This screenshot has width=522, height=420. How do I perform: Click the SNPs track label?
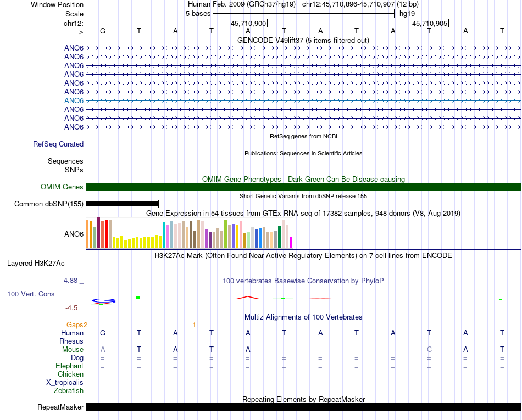(74, 170)
